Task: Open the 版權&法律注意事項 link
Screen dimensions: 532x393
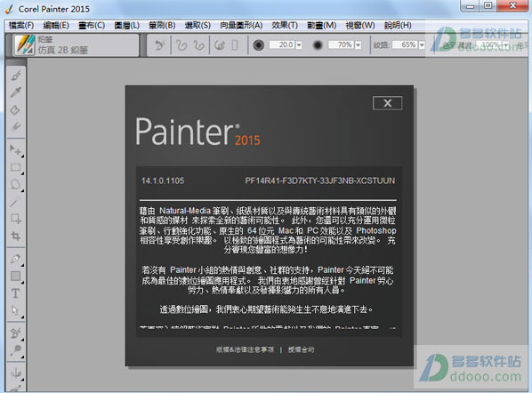Action: point(245,349)
